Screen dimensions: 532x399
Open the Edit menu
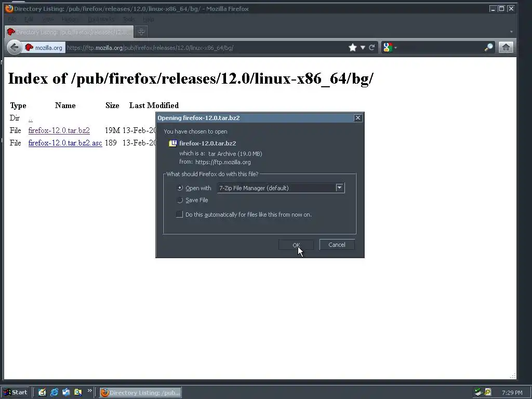click(x=29, y=19)
